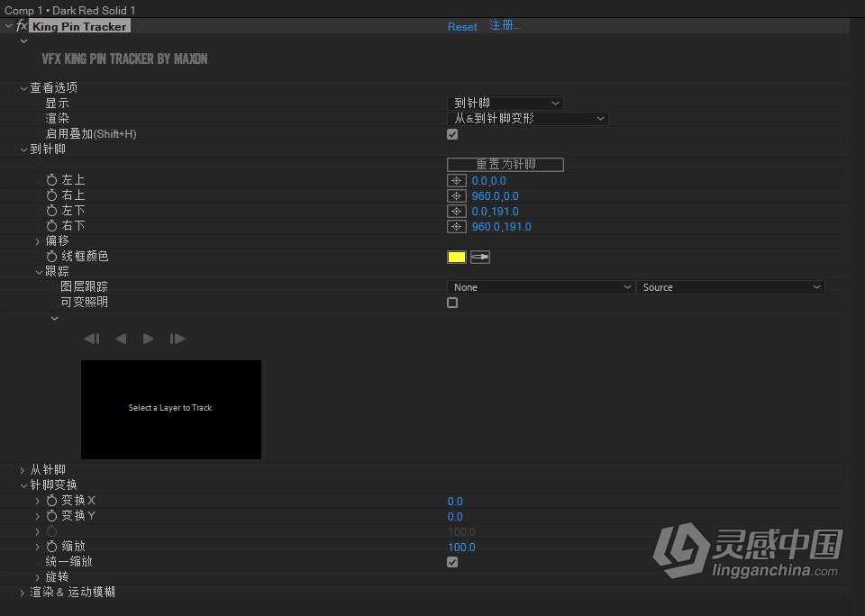This screenshot has height=616, width=865.
Task: Collapse the 跟踪 group
Action: pyautogui.click(x=39, y=272)
